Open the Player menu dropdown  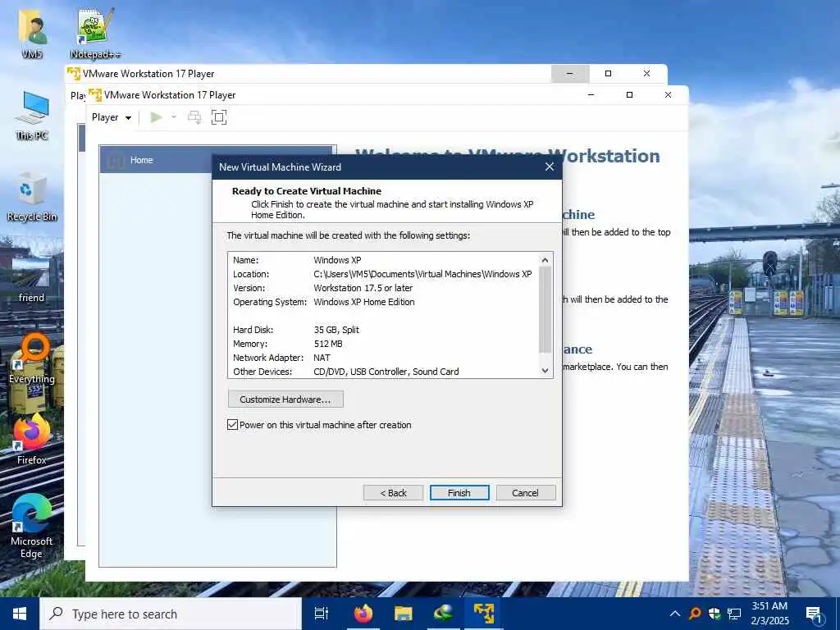click(x=112, y=117)
